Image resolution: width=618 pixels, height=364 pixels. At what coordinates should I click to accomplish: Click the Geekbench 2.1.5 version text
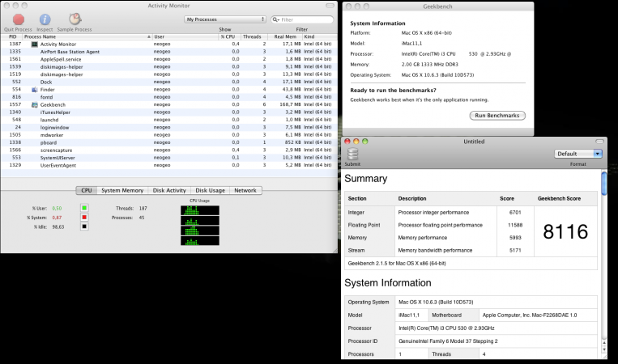[397, 264]
